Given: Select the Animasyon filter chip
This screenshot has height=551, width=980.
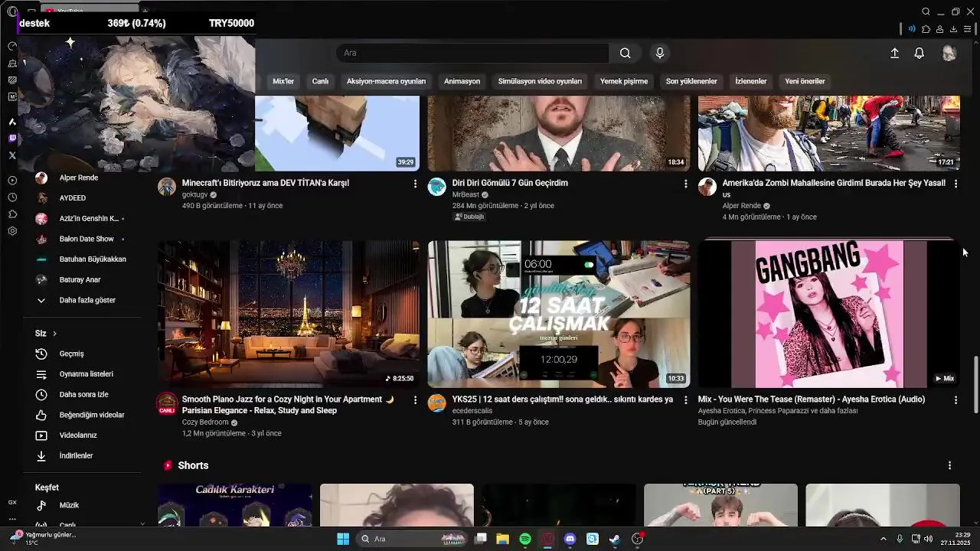Looking at the screenshot, I should pos(462,81).
